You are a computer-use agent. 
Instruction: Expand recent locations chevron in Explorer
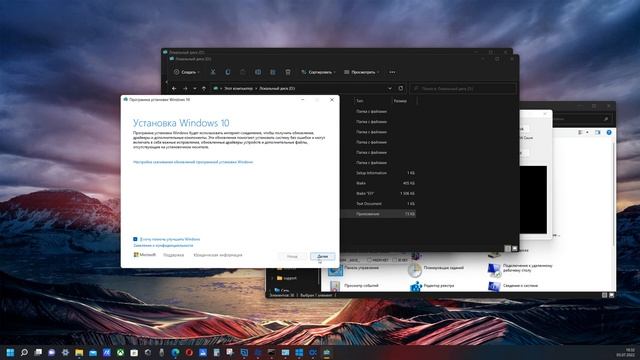click(195, 89)
